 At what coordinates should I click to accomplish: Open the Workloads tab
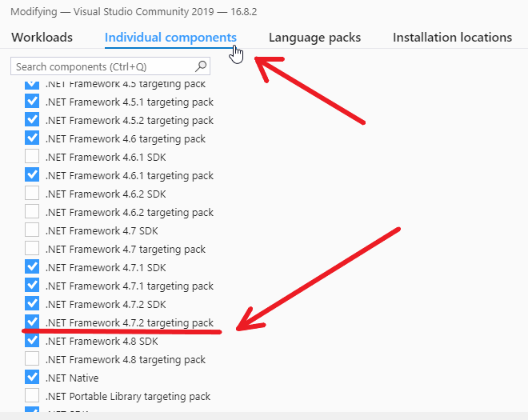coord(42,38)
